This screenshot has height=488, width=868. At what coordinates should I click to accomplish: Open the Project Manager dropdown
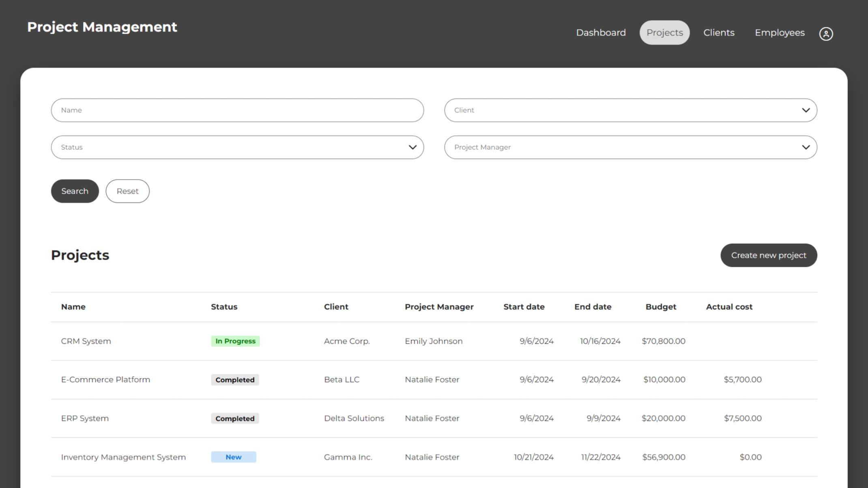(631, 147)
